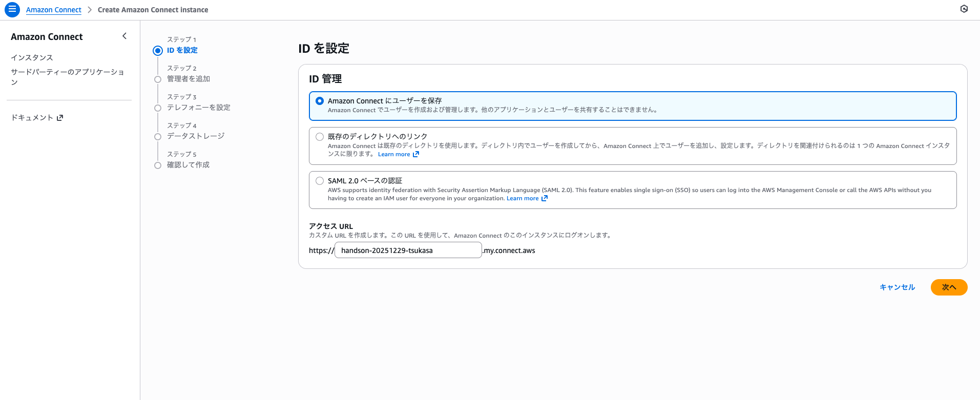Open the external link icon beside ドキュメント
This screenshot has width=980, height=400.
click(x=60, y=118)
